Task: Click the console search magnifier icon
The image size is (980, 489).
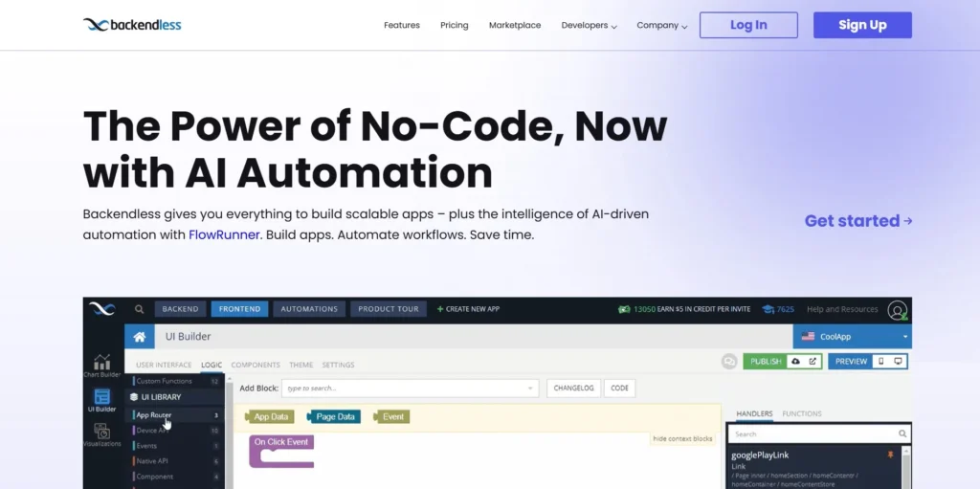Action: 140,309
